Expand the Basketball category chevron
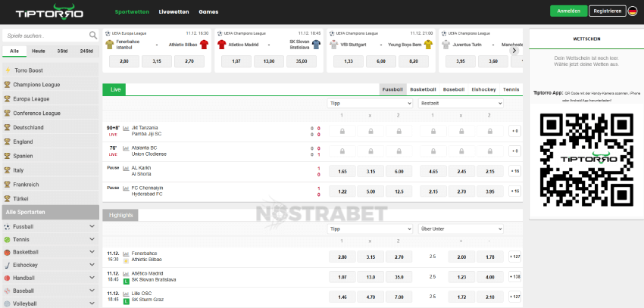 92,252
